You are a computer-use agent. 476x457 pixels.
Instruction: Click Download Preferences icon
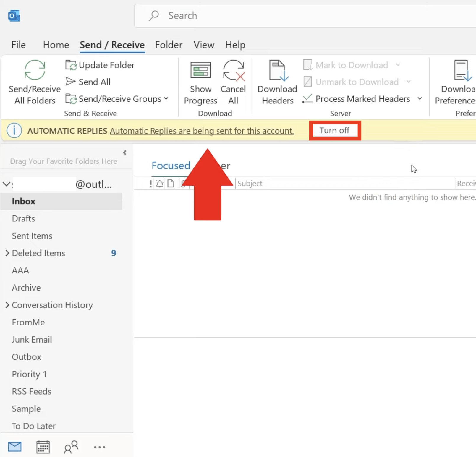(463, 70)
